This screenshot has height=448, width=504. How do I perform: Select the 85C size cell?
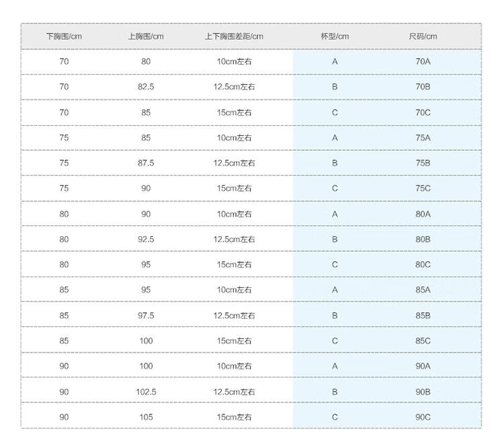click(x=423, y=341)
